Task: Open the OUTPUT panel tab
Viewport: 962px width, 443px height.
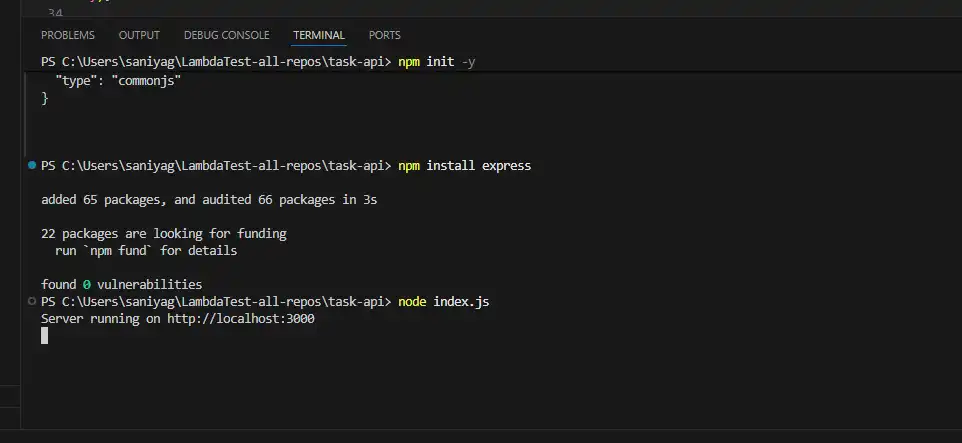Action: 139,35
